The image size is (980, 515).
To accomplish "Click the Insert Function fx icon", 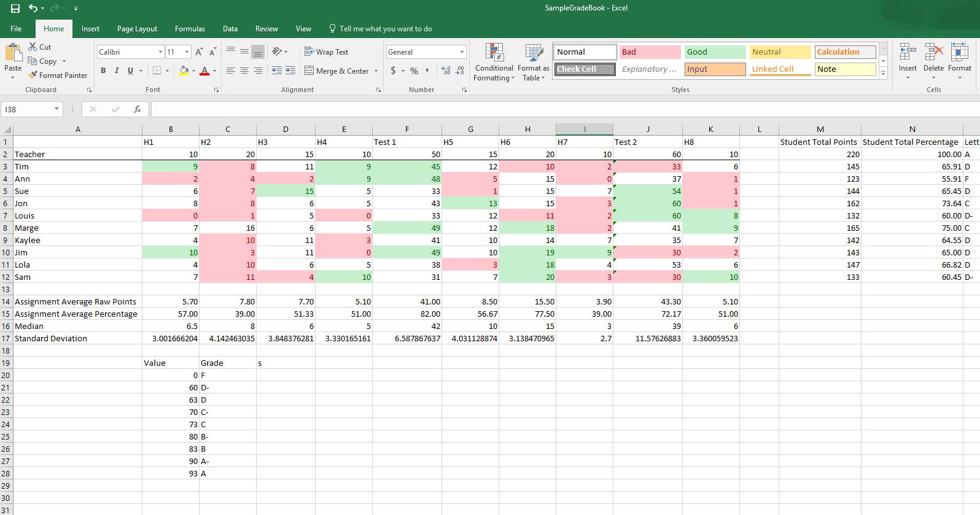I will tap(138, 109).
